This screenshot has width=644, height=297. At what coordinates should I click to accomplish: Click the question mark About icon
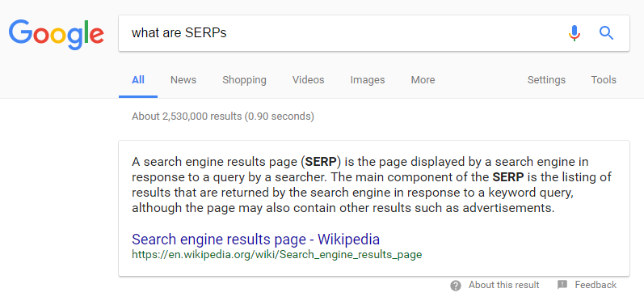[x=455, y=285]
